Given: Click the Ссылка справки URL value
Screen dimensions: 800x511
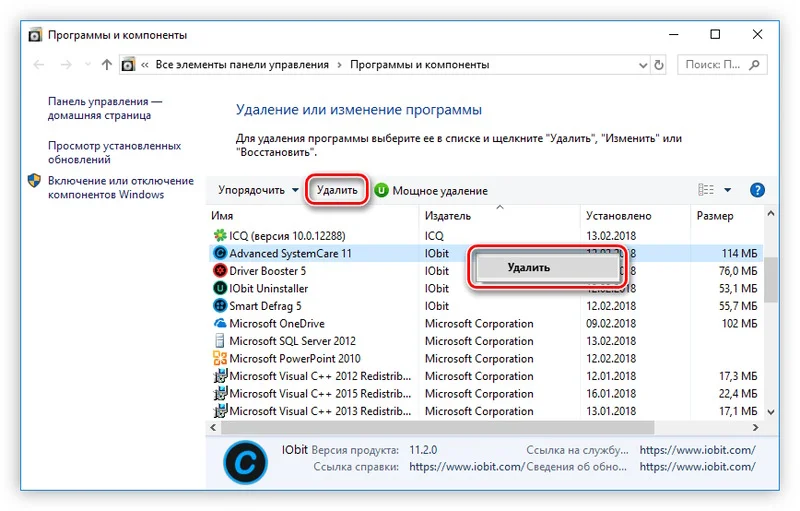Looking at the screenshot, I should point(466,466).
